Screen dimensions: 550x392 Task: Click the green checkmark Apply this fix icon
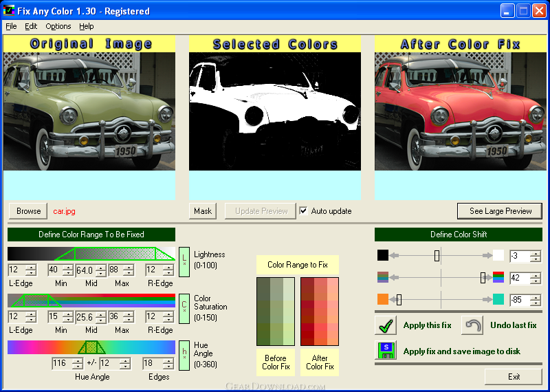386,325
